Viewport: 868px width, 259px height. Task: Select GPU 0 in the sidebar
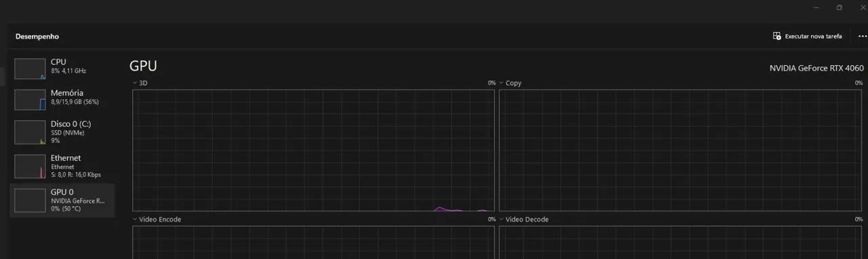click(x=62, y=200)
